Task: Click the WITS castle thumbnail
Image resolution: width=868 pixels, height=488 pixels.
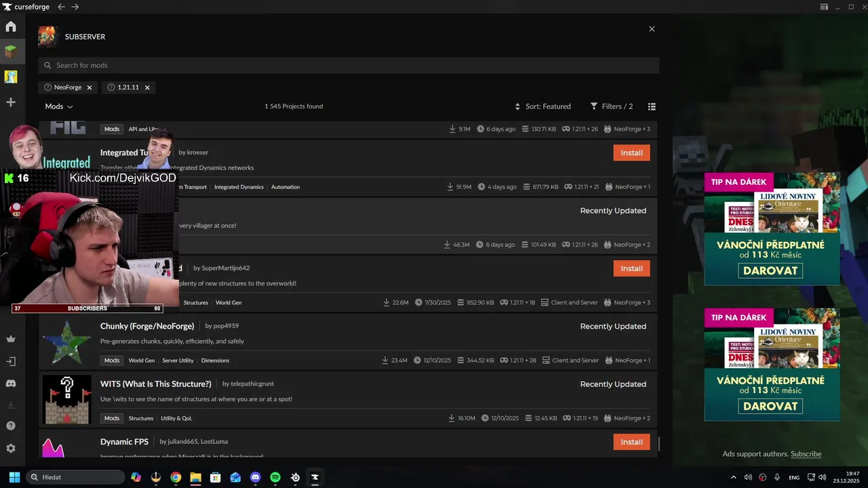Action: click(66, 400)
